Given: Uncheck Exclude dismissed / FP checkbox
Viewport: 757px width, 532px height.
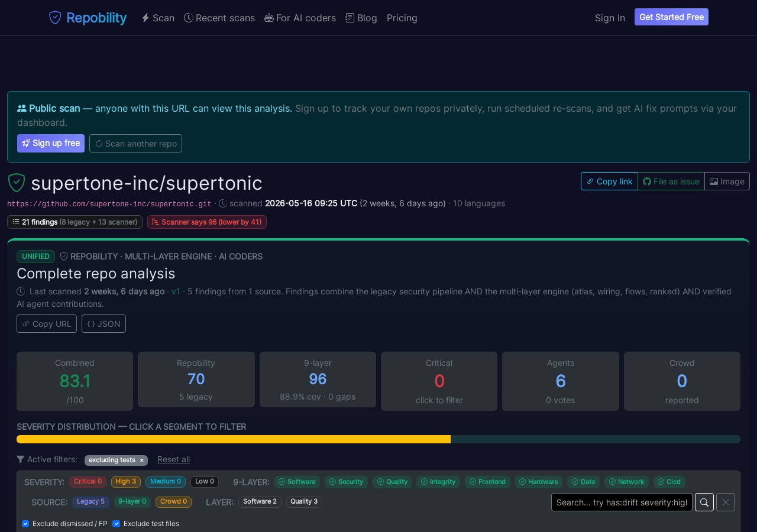Looking at the screenshot, I should click(x=25, y=524).
